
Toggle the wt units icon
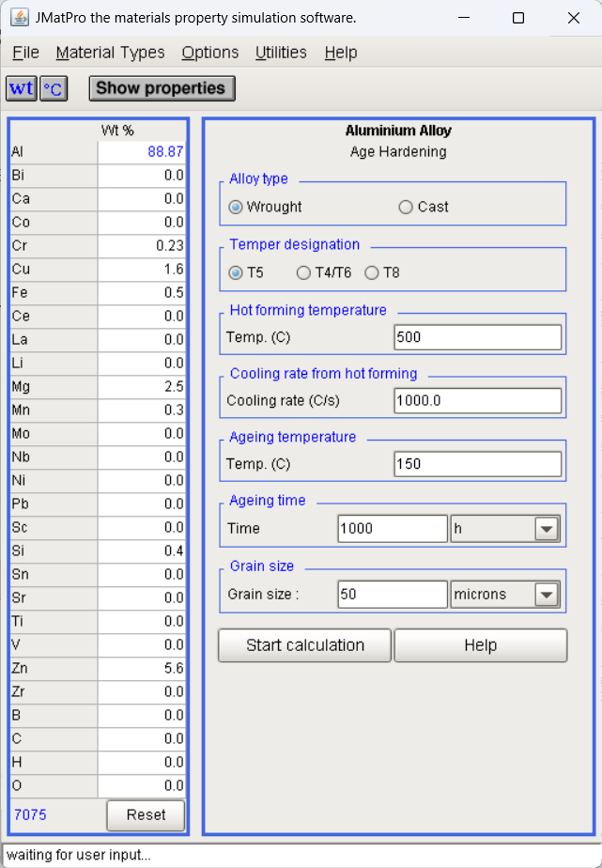(22, 88)
